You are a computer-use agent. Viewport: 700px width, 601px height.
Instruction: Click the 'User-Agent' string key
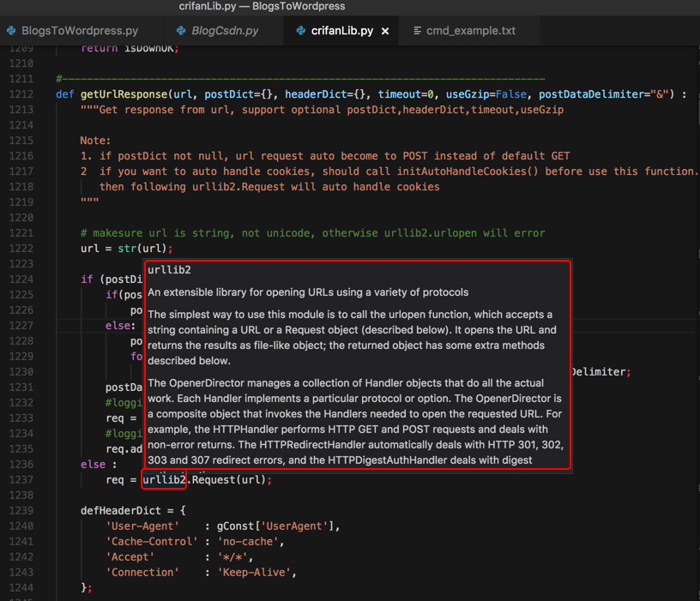point(142,526)
